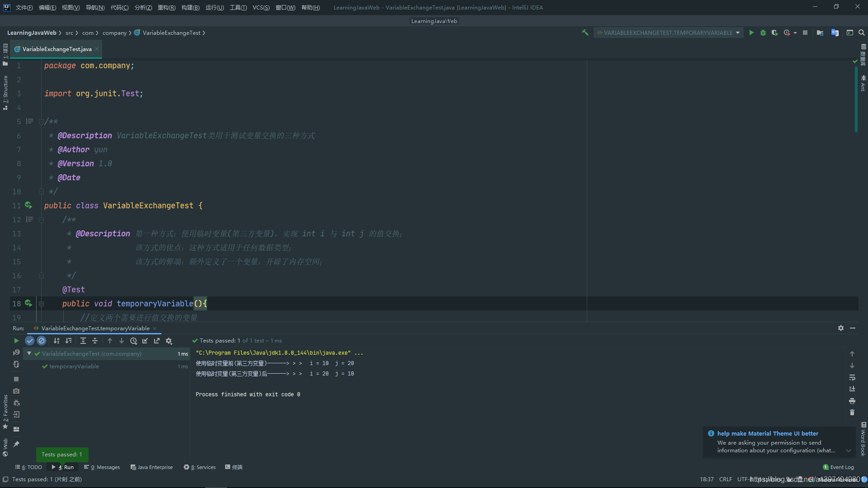Launch the profiler clock-run icon
Viewport: 868px width, 488px height.
click(787, 33)
